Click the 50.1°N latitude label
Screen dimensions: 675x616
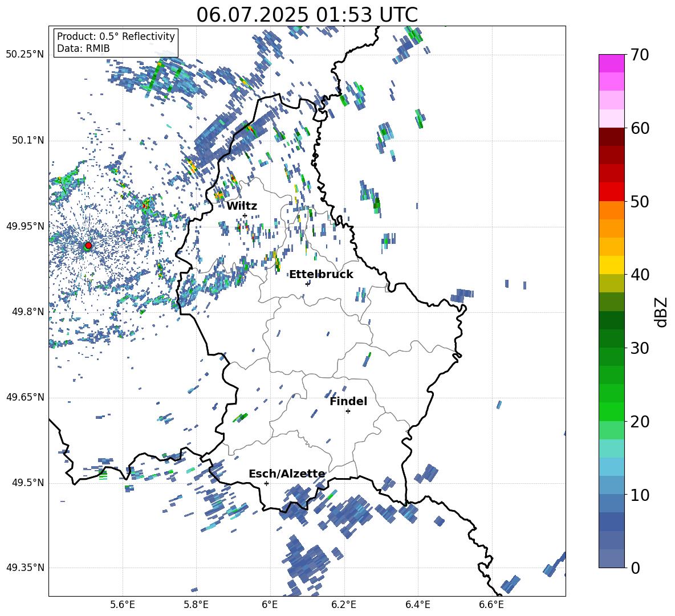[x=28, y=141]
